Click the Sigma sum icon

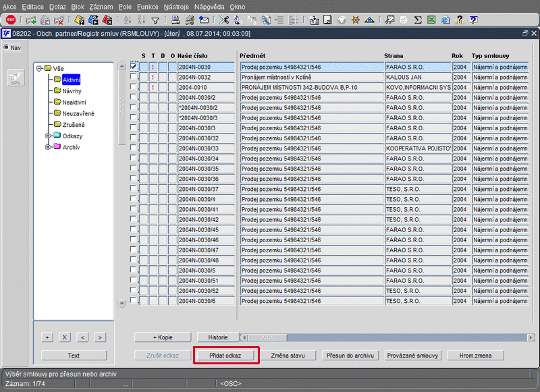(x=418, y=20)
